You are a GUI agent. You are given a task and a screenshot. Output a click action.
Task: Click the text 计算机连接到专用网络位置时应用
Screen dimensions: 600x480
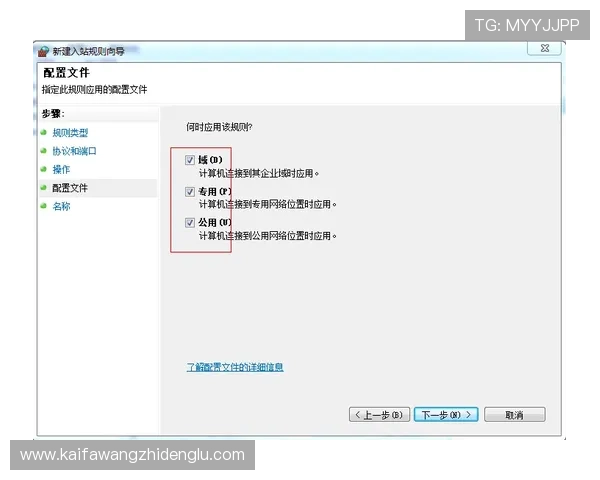tap(267, 204)
